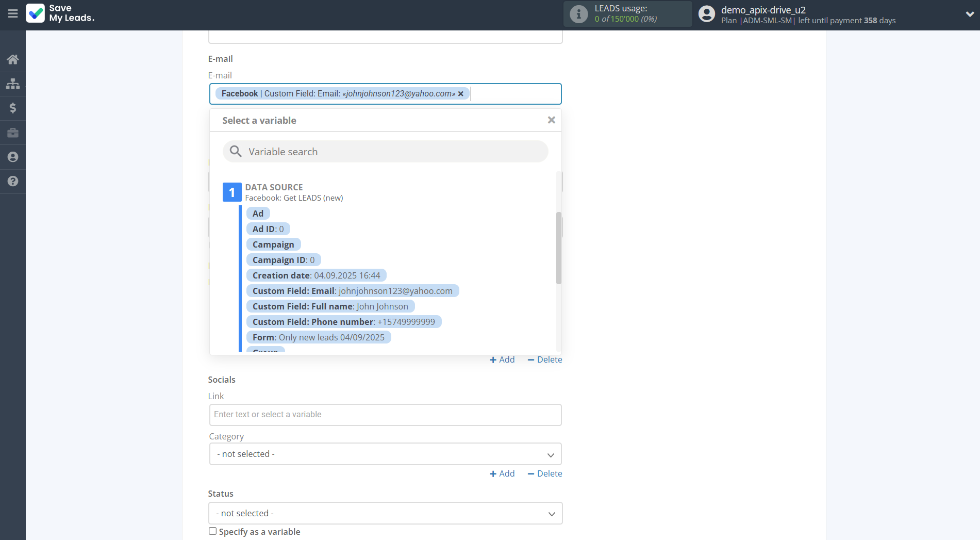The height and width of the screenshot is (540, 980).
Task: Open the briefcase icon in sidebar
Action: click(13, 133)
